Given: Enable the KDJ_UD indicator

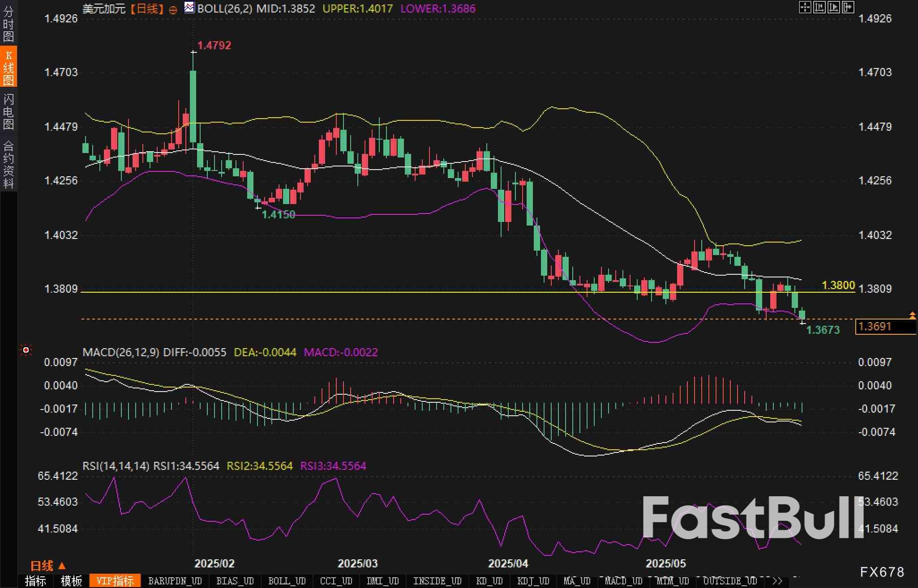Looking at the screenshot, I should coord(533,581).
